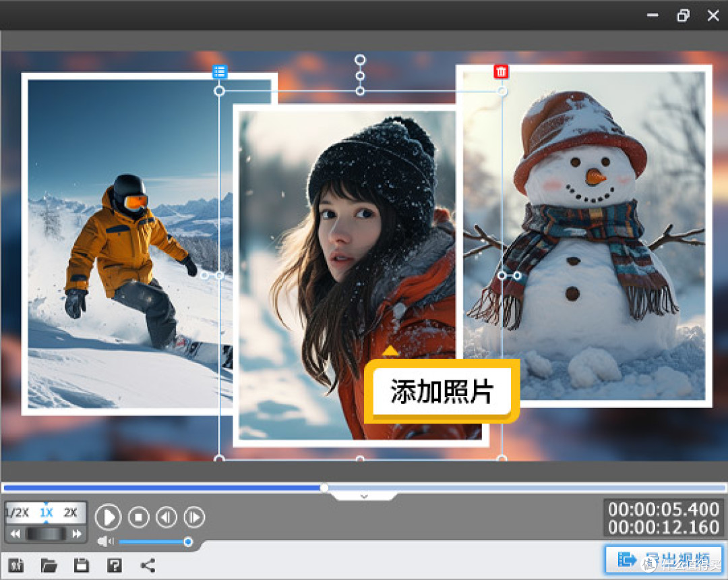
Task: Click the top-right corner handle of selection frame
Action: [502, 91]
